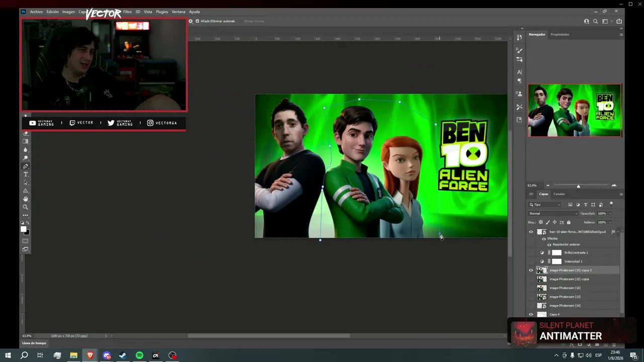This screenshot has height=362, width=644.
Task: Switch to the Propiedades tab
Action: (x=559, y=34)
